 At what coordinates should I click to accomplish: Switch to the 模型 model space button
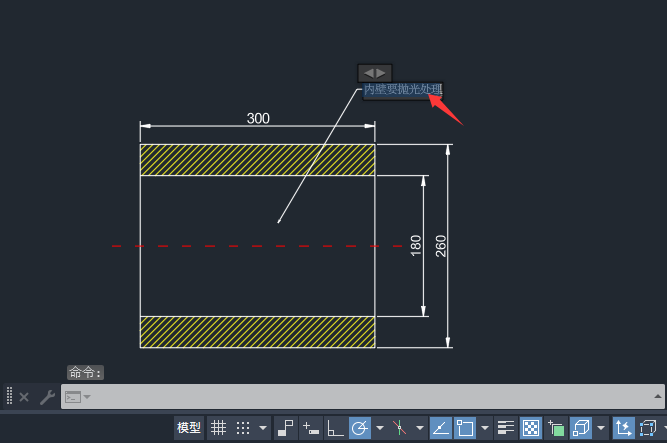189,428
